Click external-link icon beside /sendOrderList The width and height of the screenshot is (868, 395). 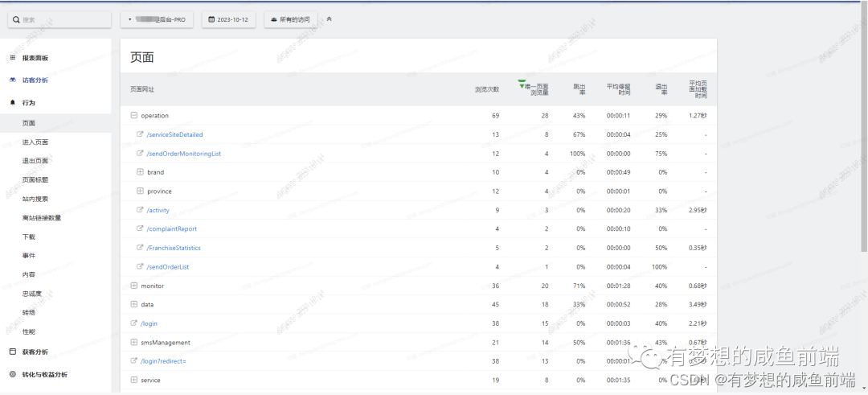point(140,266)
